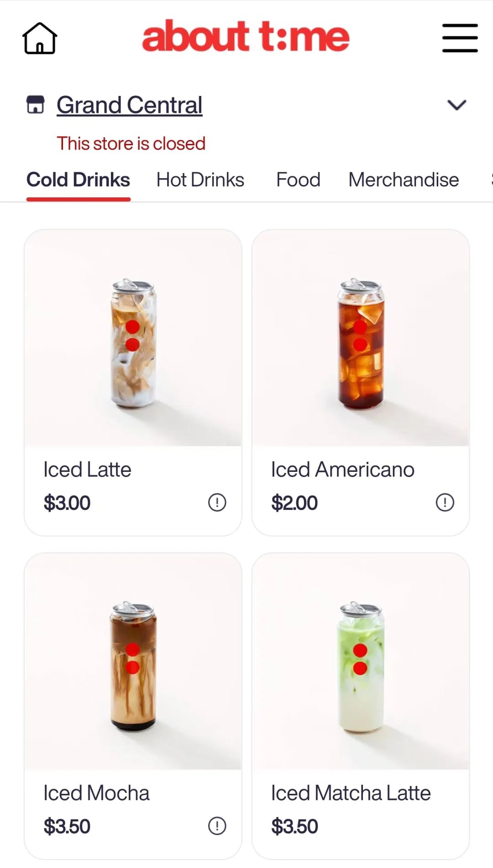Open the hamburger menu
The width and height of the screenshot is (493, 868).
point(460,38)
